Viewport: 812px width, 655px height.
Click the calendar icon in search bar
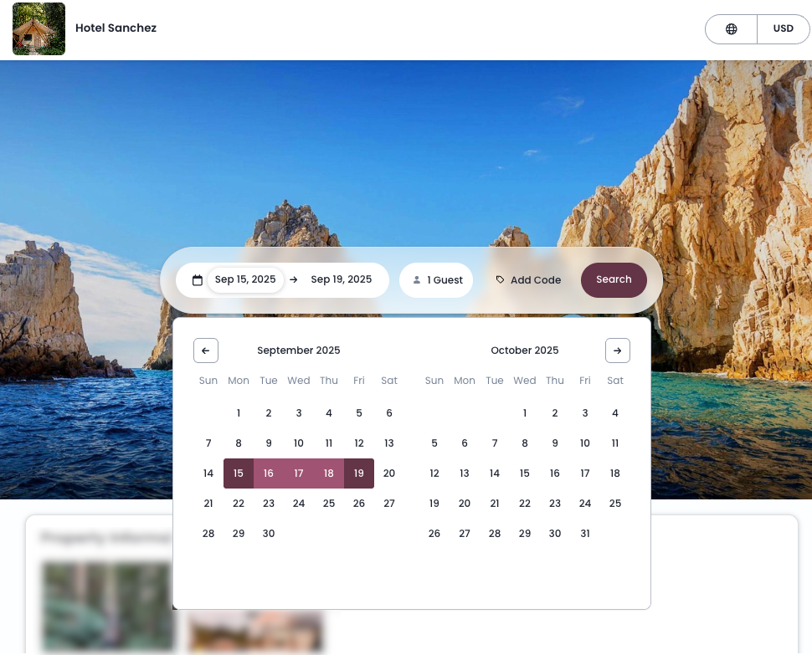coord(198,280)
